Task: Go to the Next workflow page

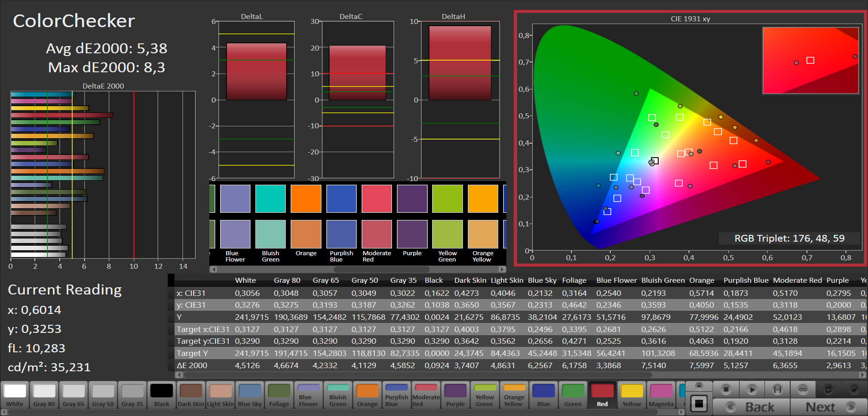Action: click(x=828, y=407)
